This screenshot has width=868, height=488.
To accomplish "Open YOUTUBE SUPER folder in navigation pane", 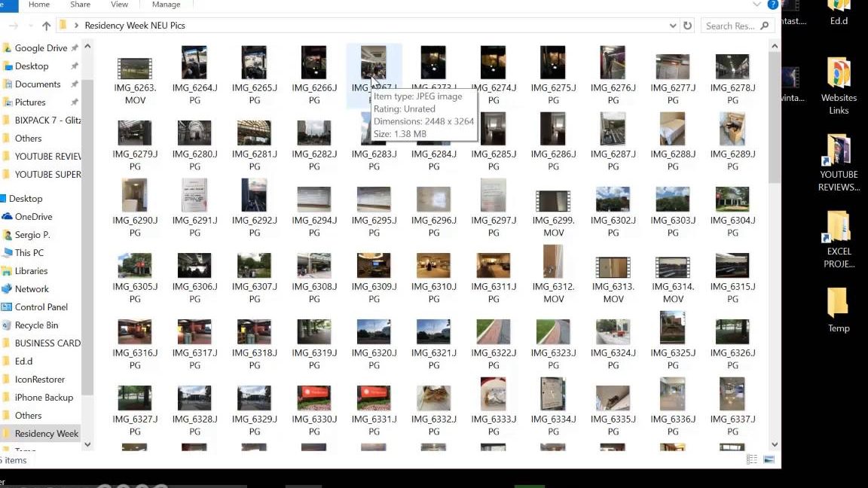I will coord(47,174).
